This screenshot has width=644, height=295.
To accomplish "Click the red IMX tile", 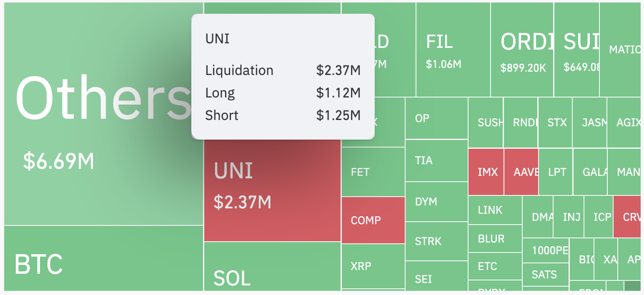I will [486, 172].
